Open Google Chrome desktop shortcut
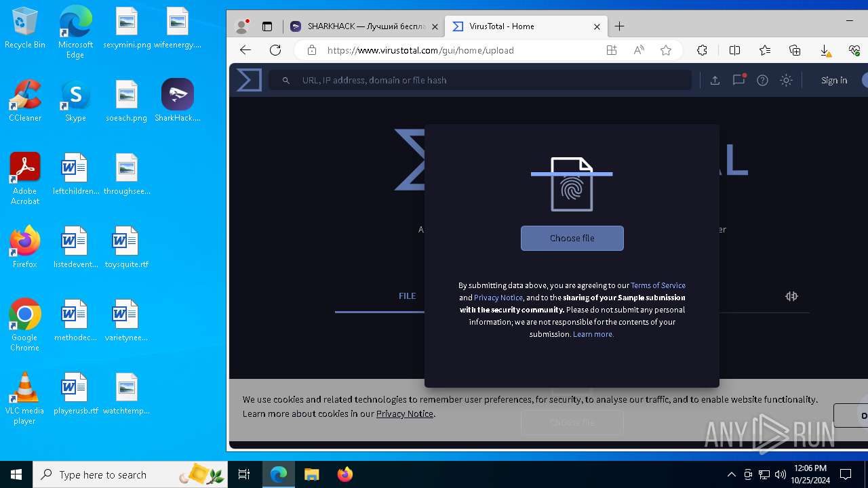The width and height of the screenshot is (868, 488). (x=24, y=325)
